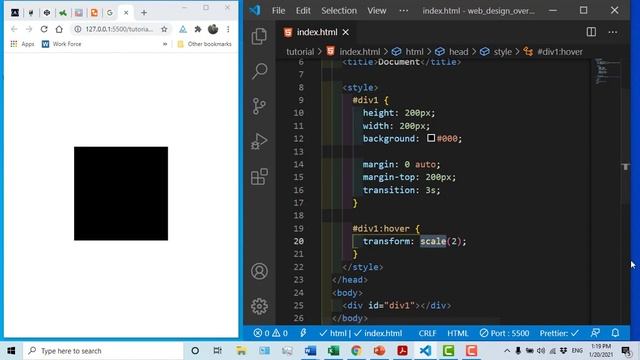
Task: Switch to the Google tab in Chrome
Action: 109,13
